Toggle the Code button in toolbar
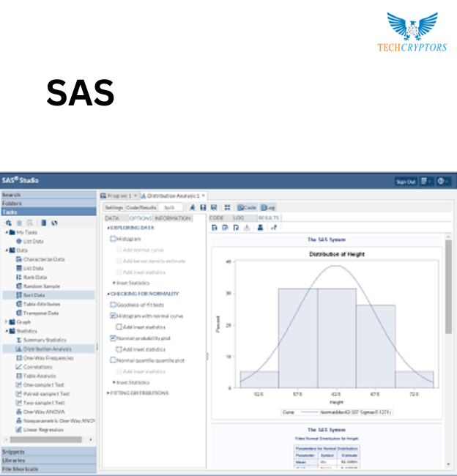The width and height of the screenshot is (457, 476). [247, 207]
